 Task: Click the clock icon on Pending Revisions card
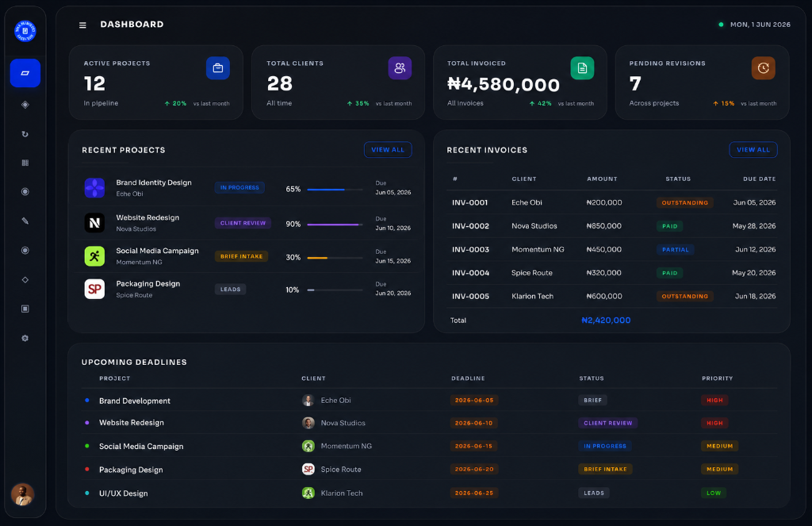tap(764, 68)
